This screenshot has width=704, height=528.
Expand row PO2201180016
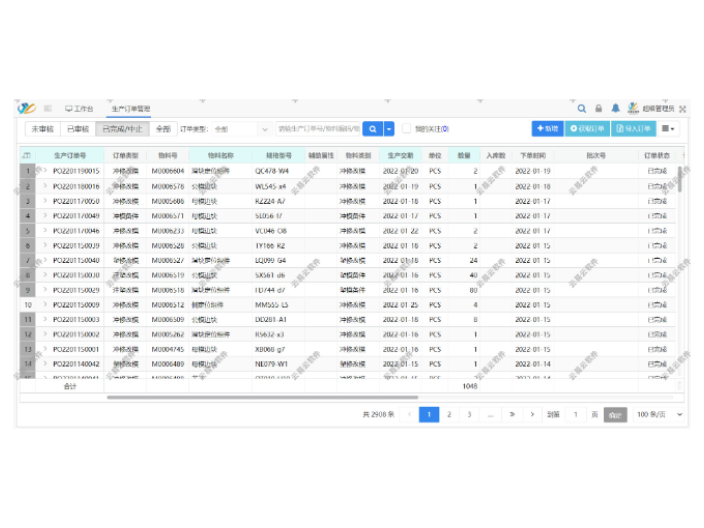(45, 185)
